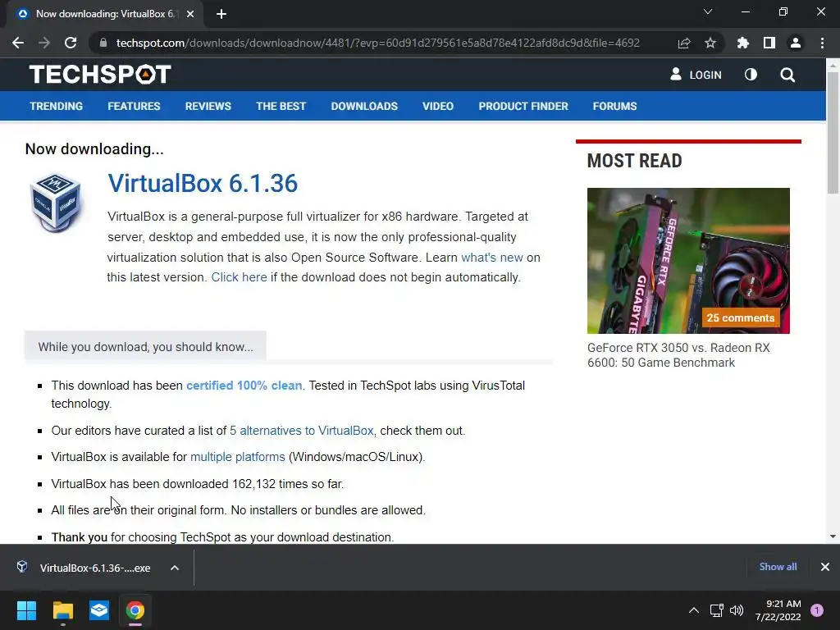
Task: Open the notification badge in tray
Action: (817, 610)
